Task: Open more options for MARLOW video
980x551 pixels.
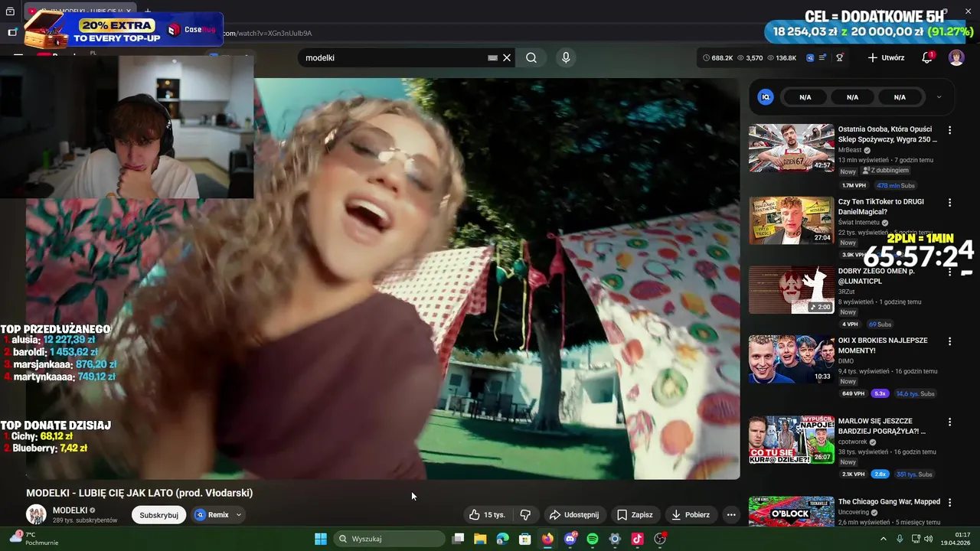Action: (x=950, y=422)
